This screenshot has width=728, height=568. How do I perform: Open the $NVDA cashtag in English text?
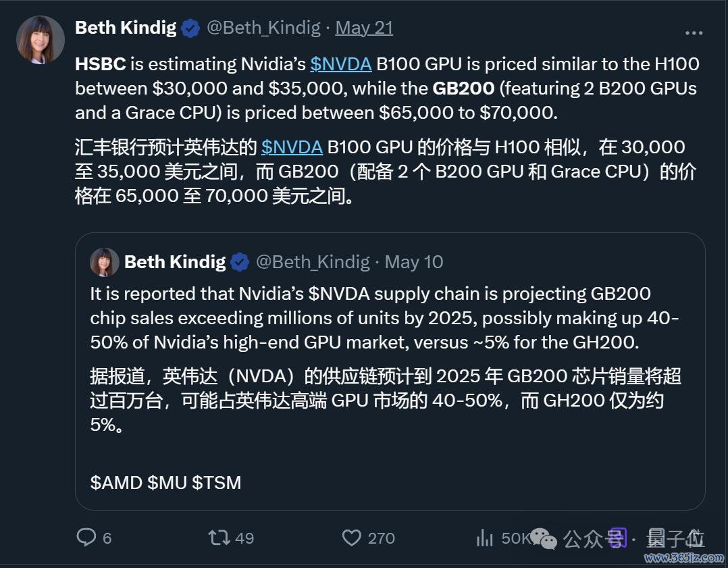point(341,64)
